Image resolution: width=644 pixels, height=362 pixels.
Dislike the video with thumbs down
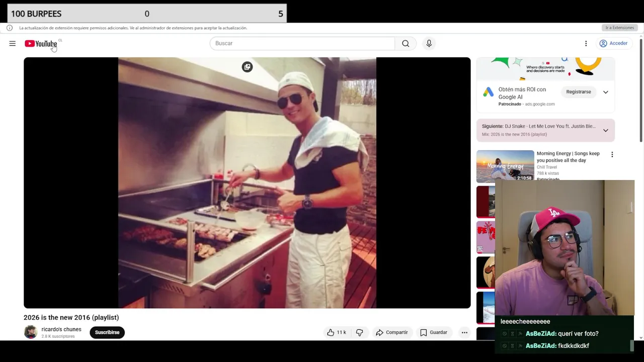359,332
